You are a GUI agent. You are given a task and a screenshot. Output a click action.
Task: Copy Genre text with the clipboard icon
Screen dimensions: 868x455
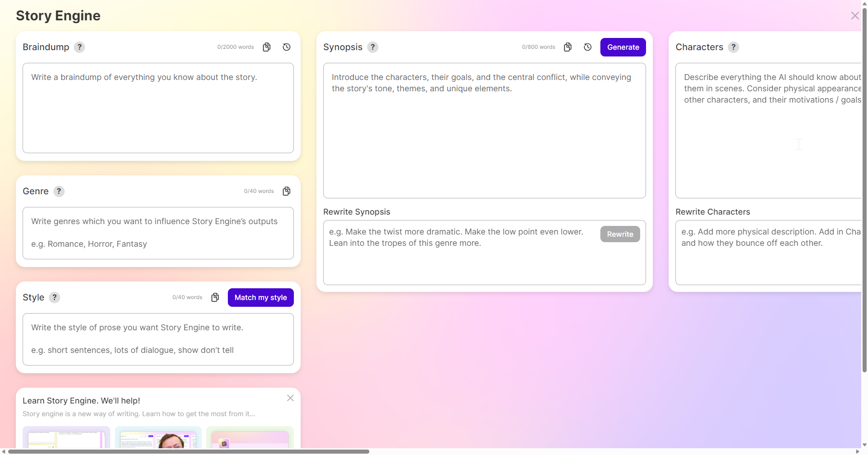pos(287,191)
